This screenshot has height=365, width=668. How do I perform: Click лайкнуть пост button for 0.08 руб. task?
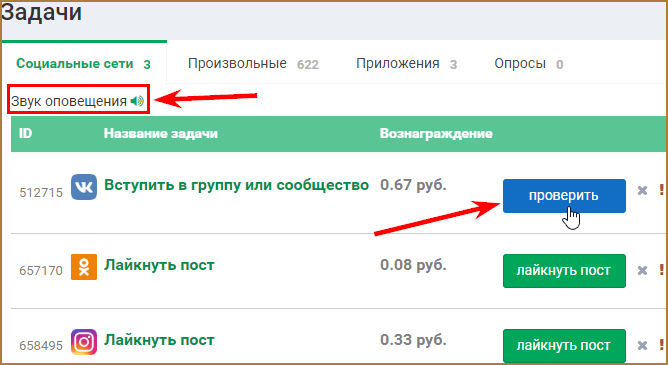564,270
